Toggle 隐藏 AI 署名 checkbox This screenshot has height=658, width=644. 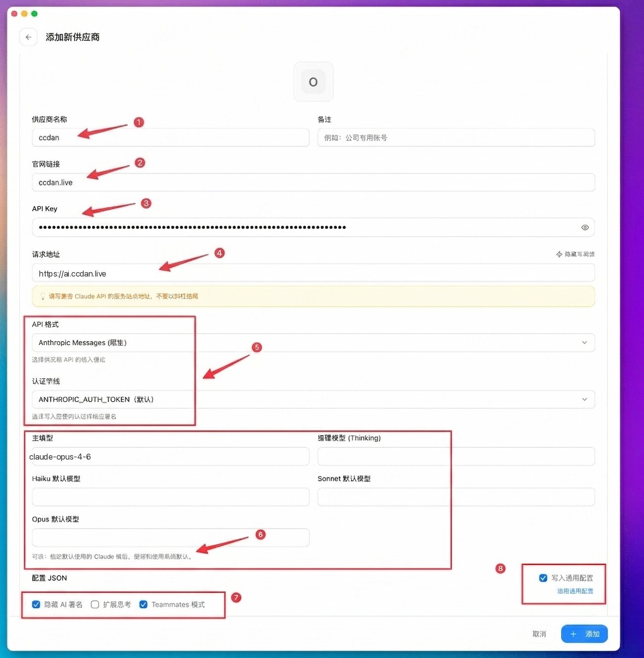(36, 605)
